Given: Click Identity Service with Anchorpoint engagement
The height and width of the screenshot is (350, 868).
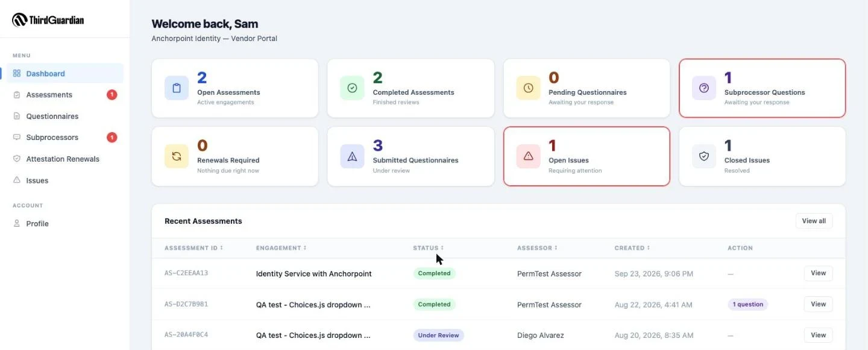Looking at the screenshot, I should [x=314, y=274].
